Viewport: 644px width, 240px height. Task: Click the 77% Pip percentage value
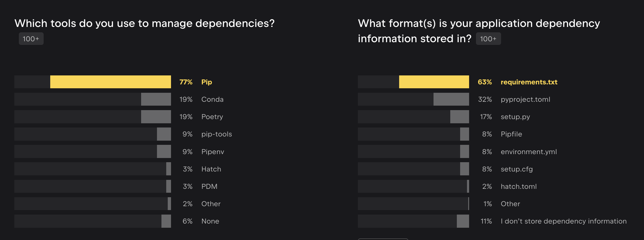(x=186, y=82)
